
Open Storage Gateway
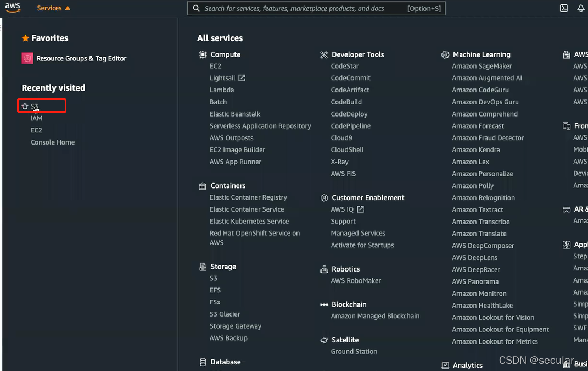(236, 326)
